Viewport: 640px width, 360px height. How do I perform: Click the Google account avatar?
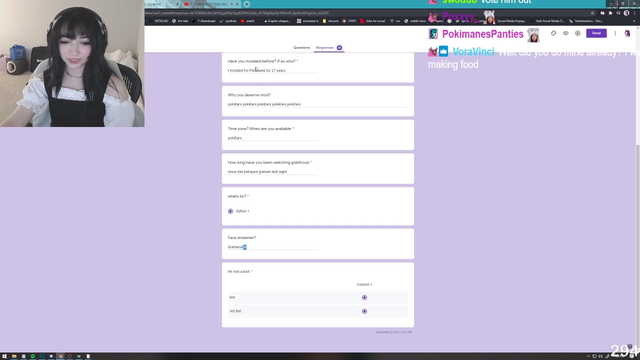coord(627,33)
